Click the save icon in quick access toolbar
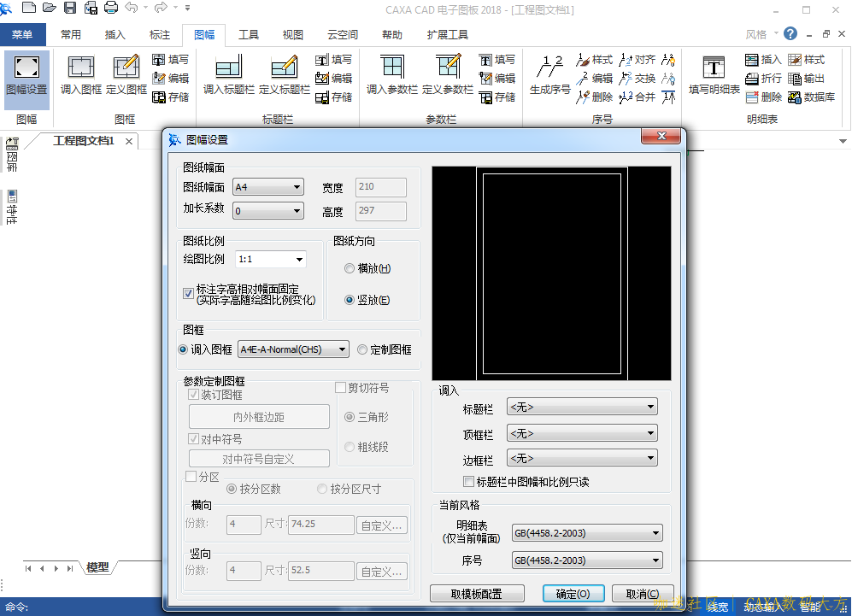Screen dimensions: 852x616 click(69, 9)
